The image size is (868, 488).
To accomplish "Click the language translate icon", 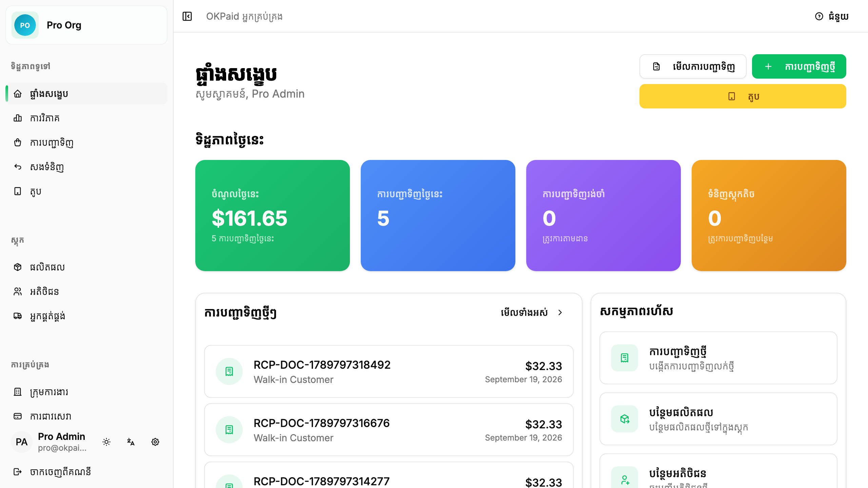I will [x=131, y=442].
